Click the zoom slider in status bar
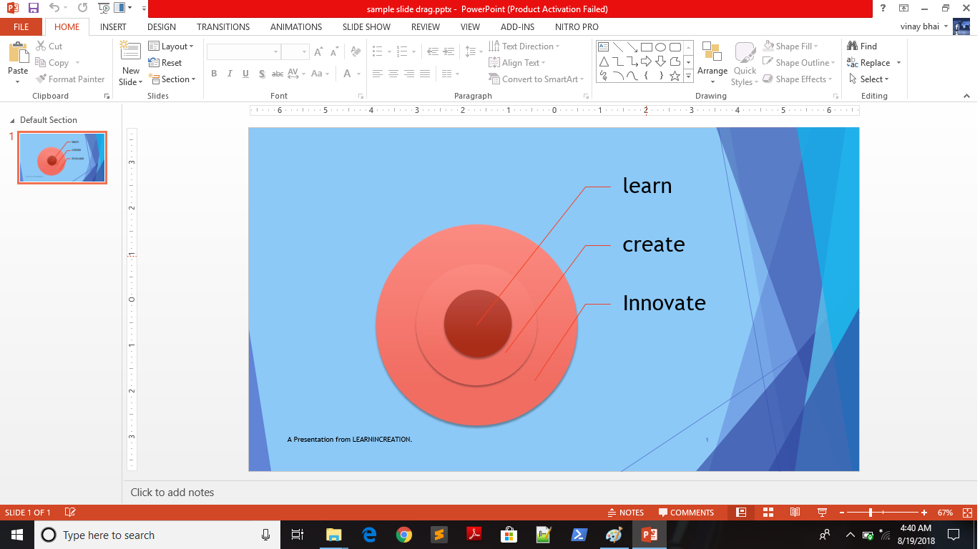 (x=871, y=513)
